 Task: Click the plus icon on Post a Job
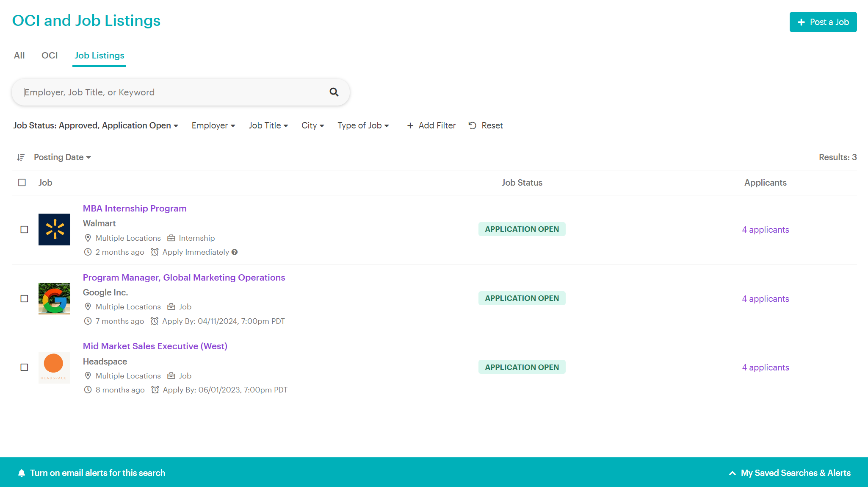[x=801, y=22]
